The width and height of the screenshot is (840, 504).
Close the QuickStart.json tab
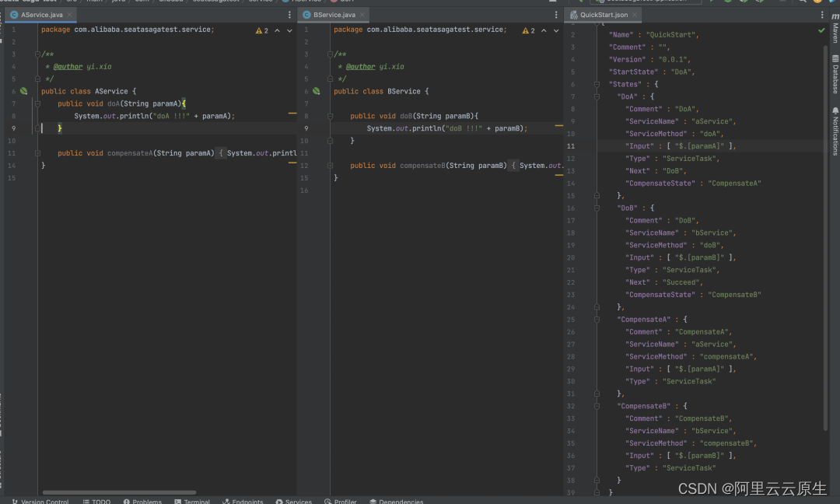point(635,15)
